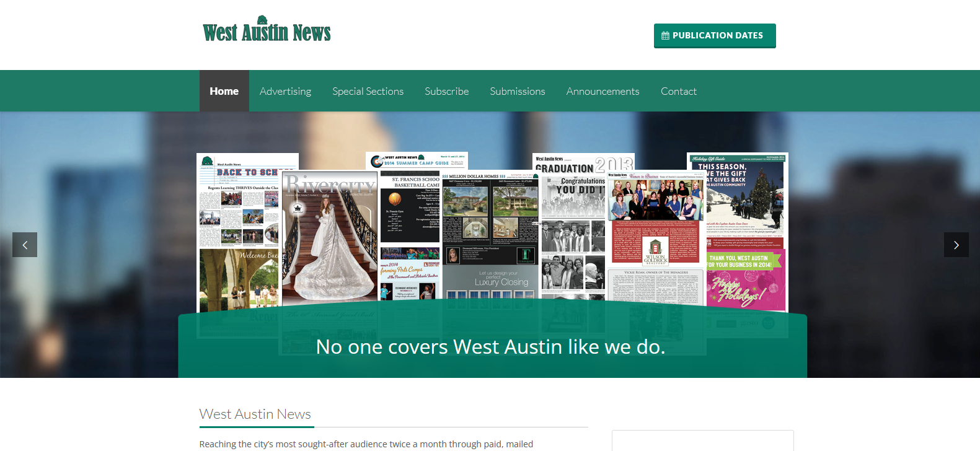
Task: Open the Subscribe page
Action: (446, 91)
